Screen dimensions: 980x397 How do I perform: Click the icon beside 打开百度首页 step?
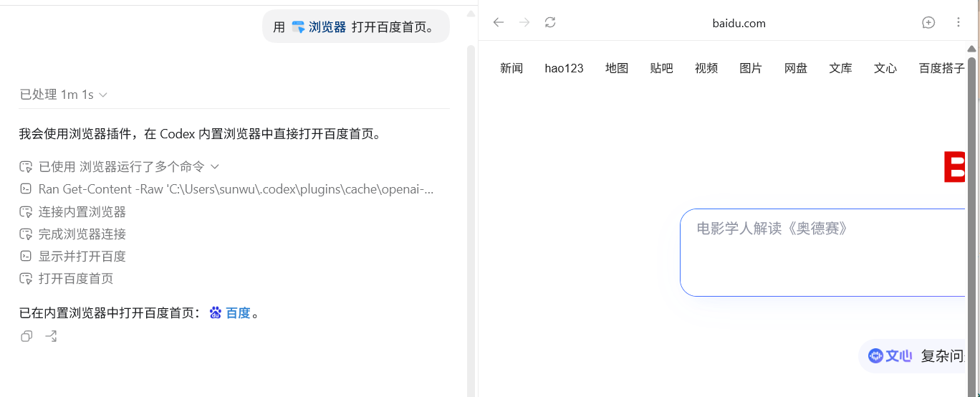click(x=26, y=278)
